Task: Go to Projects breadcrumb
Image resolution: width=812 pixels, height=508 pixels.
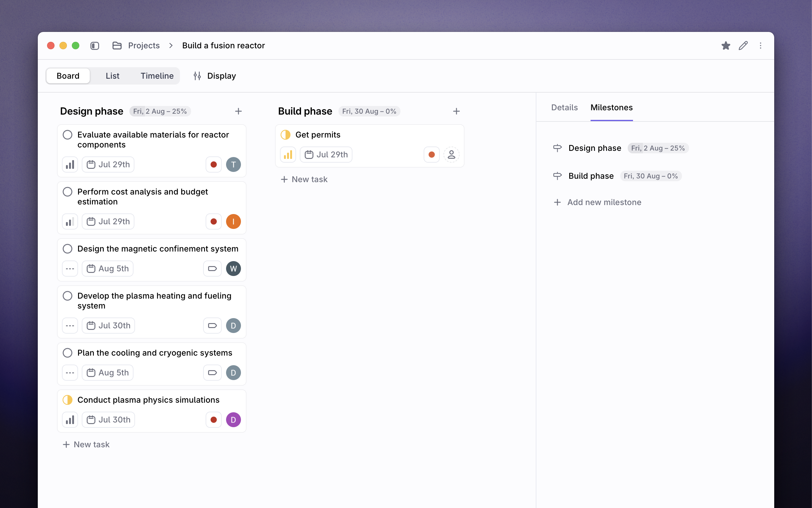Action: click(144, 46)
